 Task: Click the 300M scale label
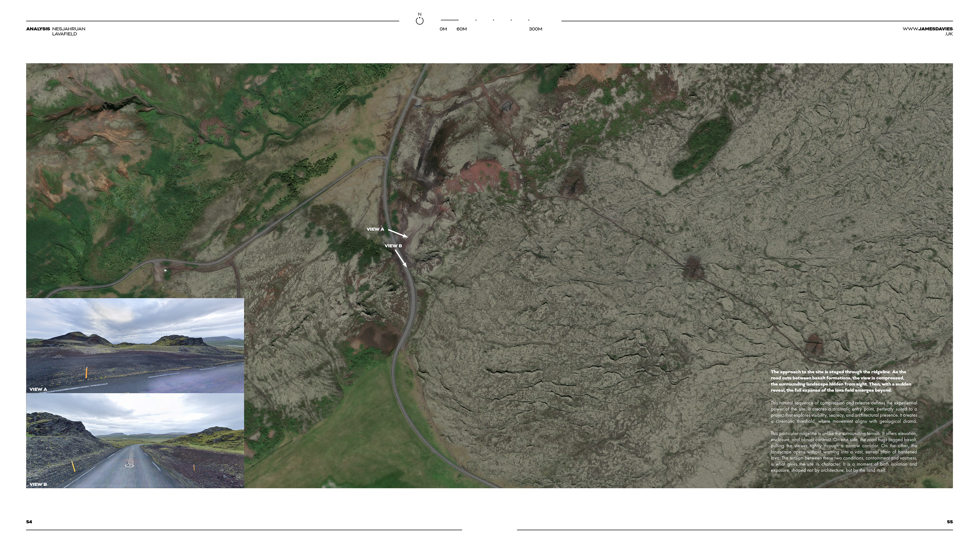tap(535, 29)
